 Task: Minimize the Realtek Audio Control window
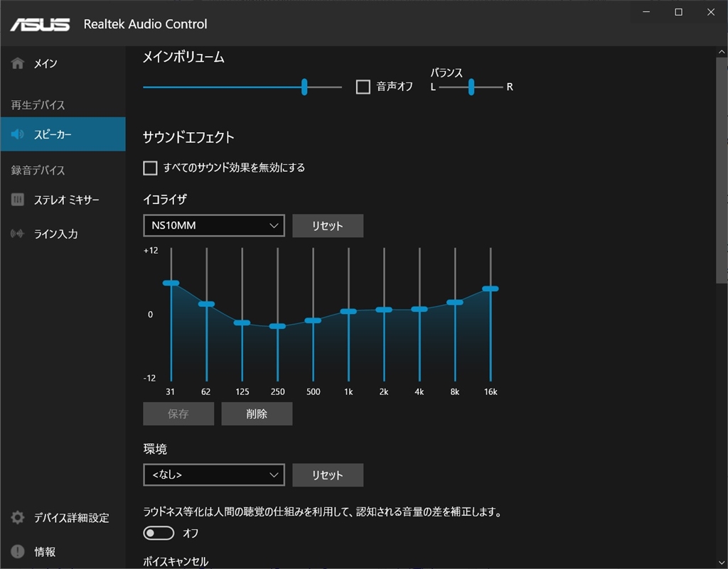(646, 12)
